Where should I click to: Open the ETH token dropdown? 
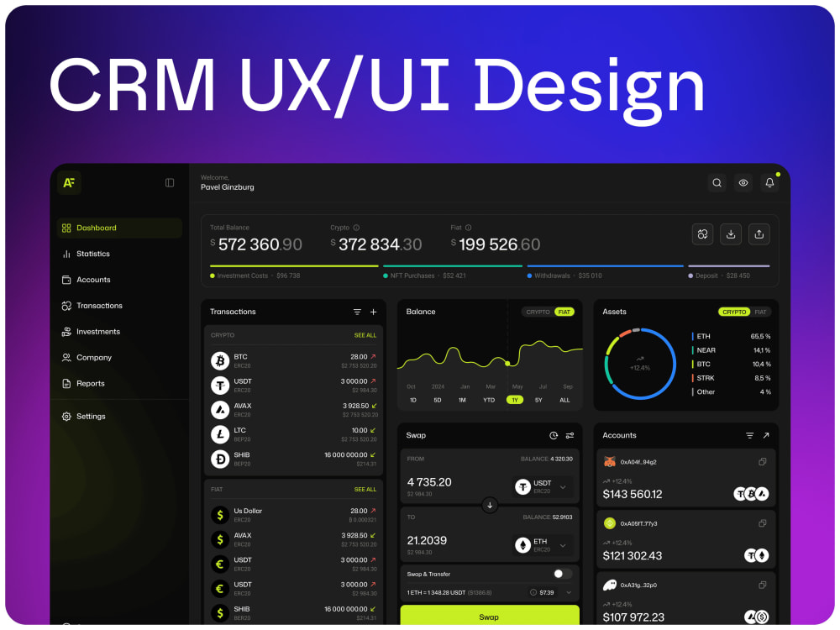pos(542,545)
